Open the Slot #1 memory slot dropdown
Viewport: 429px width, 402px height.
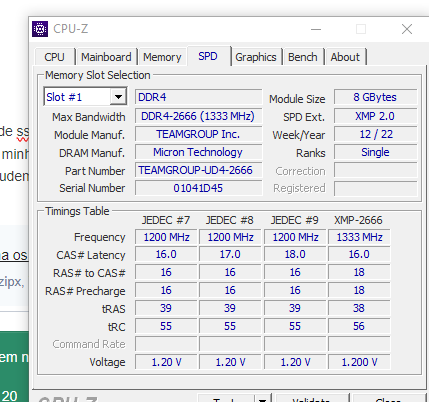pos(85,97)
